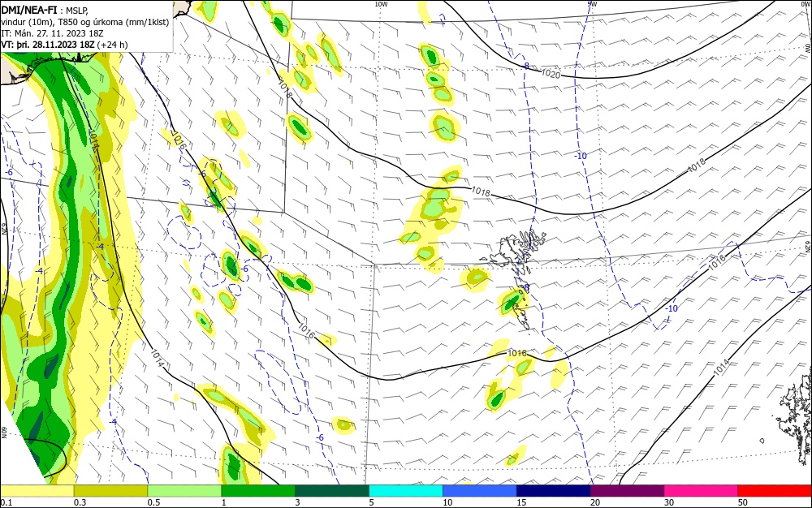Click the olive 0.3–0.5 legend color

pos(110,491)
